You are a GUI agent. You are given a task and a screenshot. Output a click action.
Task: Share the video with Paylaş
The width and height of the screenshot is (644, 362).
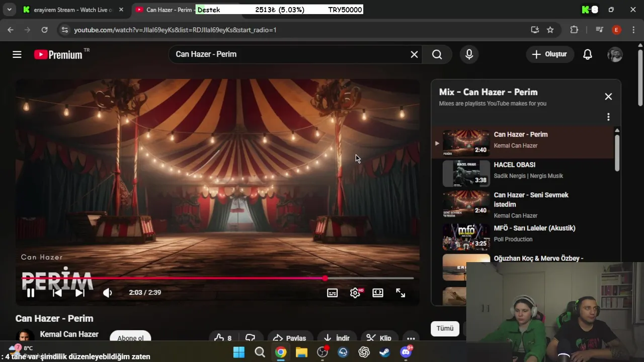289,338
